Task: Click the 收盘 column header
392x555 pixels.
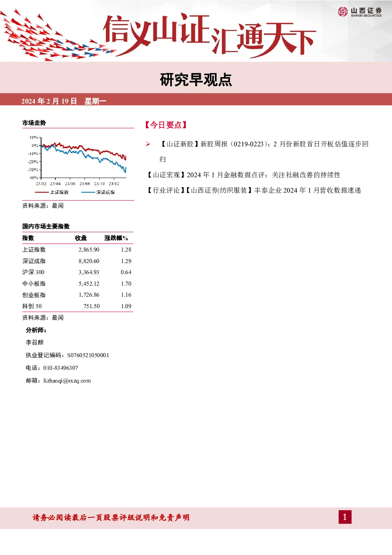Action: click(81, 238)
